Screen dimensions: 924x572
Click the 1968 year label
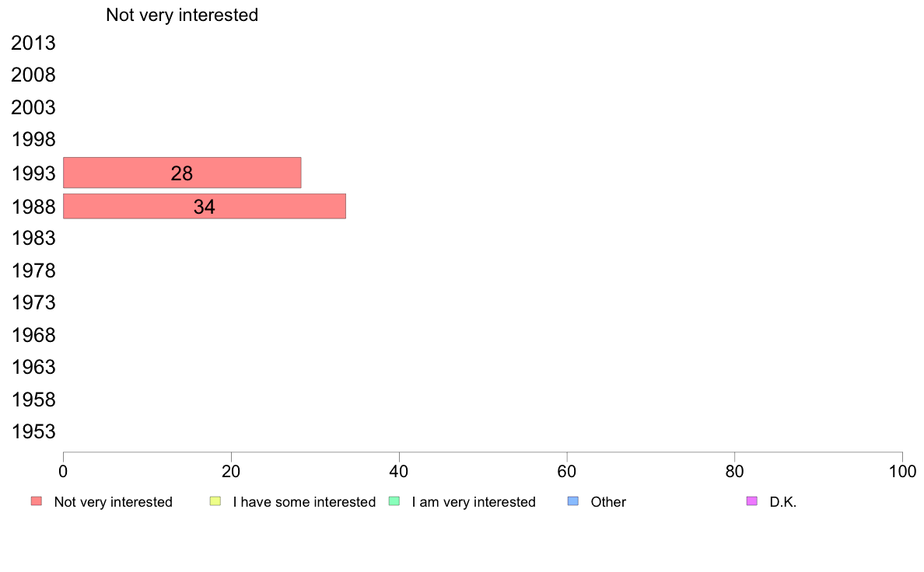(x=33, y=335)
